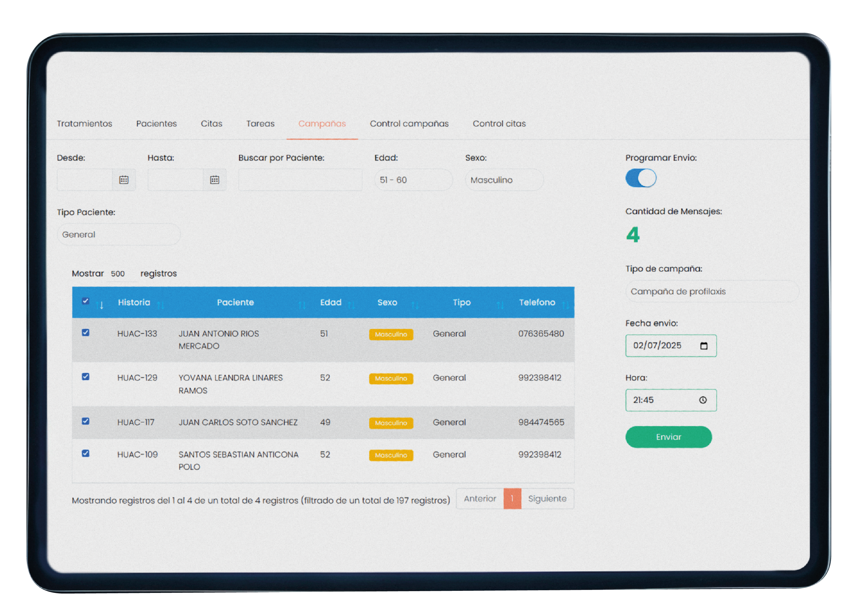Image resolution: width=868 pixels, height=615 pixels.
Task: Sort table by Paciente column arrows
Action: (x=302, y=305)
